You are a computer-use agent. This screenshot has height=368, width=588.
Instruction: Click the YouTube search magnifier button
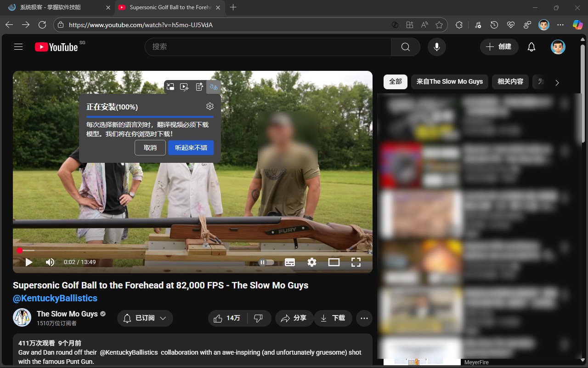click(405, 47)
